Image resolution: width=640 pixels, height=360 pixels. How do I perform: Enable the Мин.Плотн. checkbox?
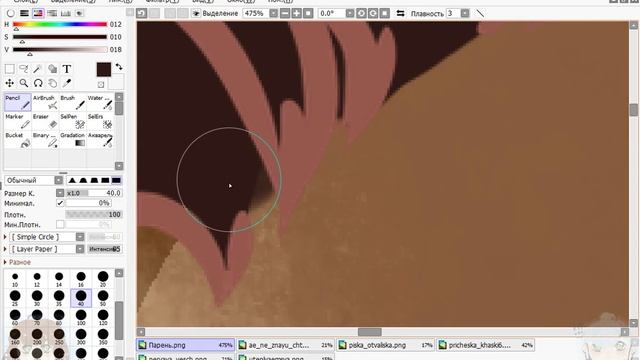click(60, 224)
